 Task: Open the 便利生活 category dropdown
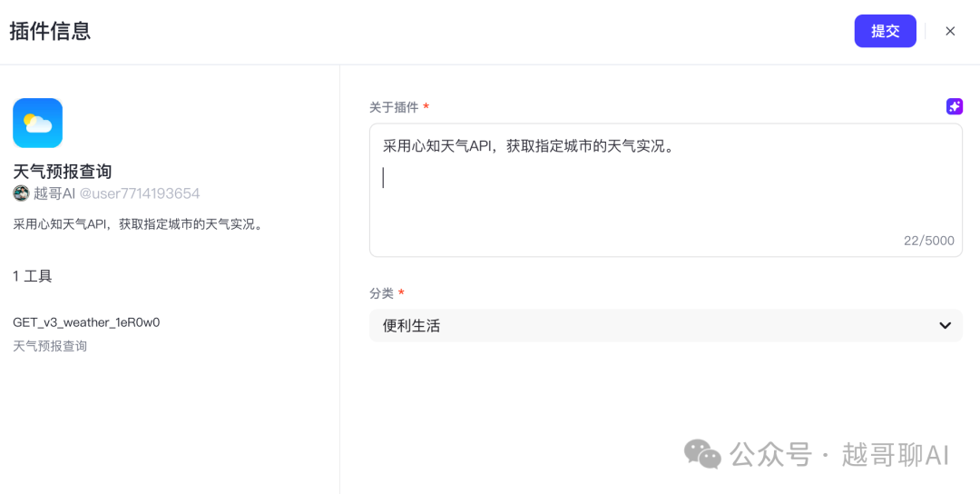[666, 325]
